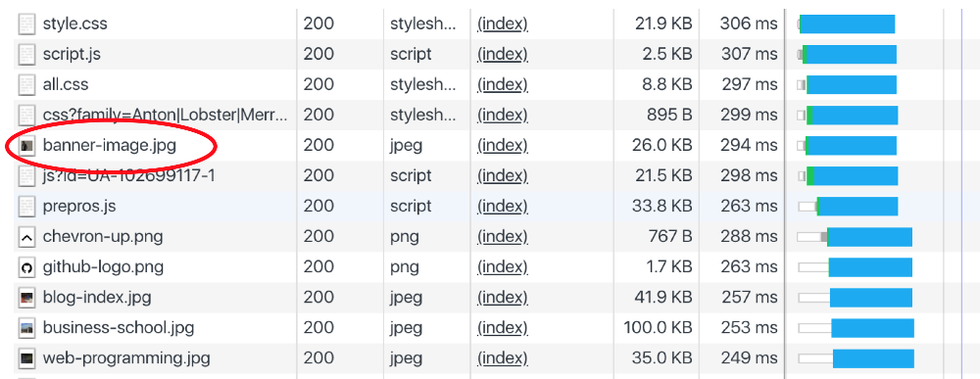Open the (index) initiator for blog-index.jpg
Screen dimensions: 980x379
(503, 298)
